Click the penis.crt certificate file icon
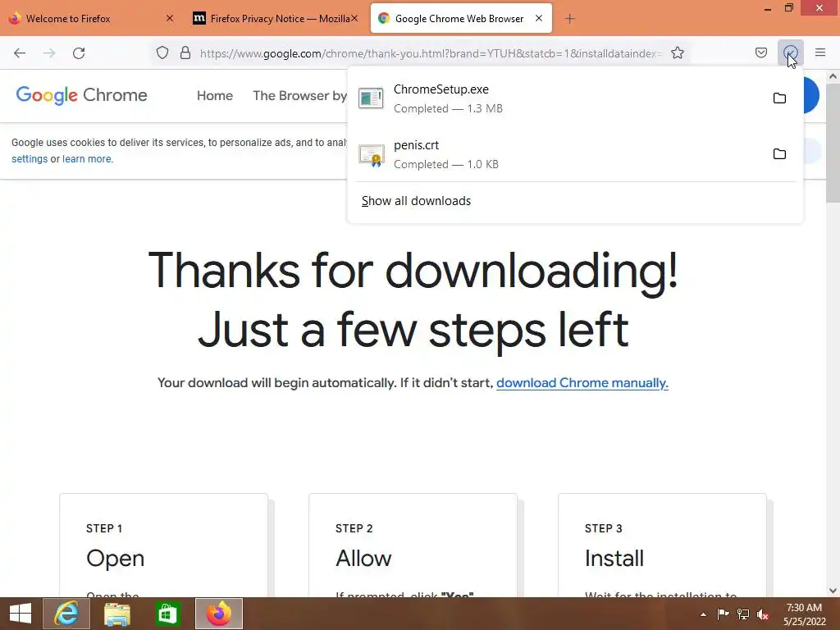The image size is (840, 630). [x=372, y=155]
